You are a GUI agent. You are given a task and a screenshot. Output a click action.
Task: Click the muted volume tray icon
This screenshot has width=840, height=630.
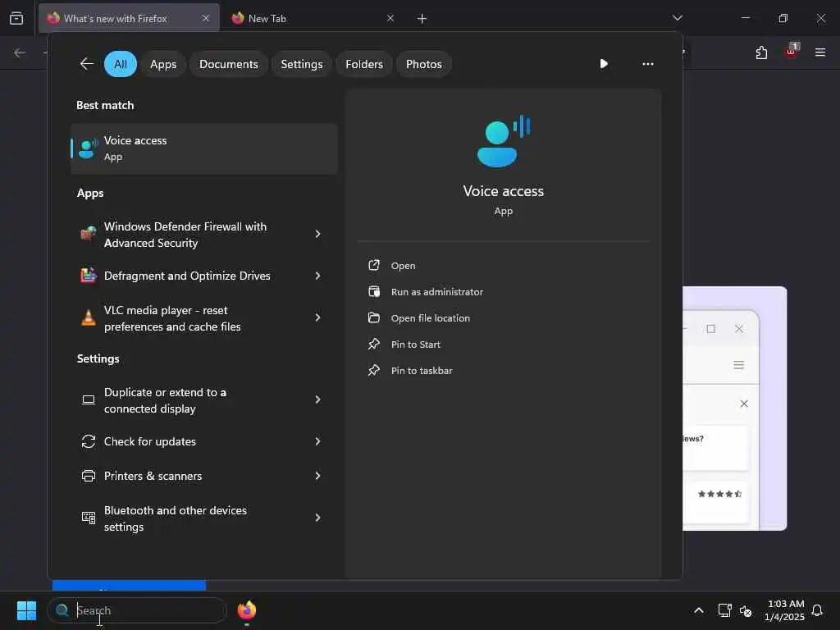[746, 610]
